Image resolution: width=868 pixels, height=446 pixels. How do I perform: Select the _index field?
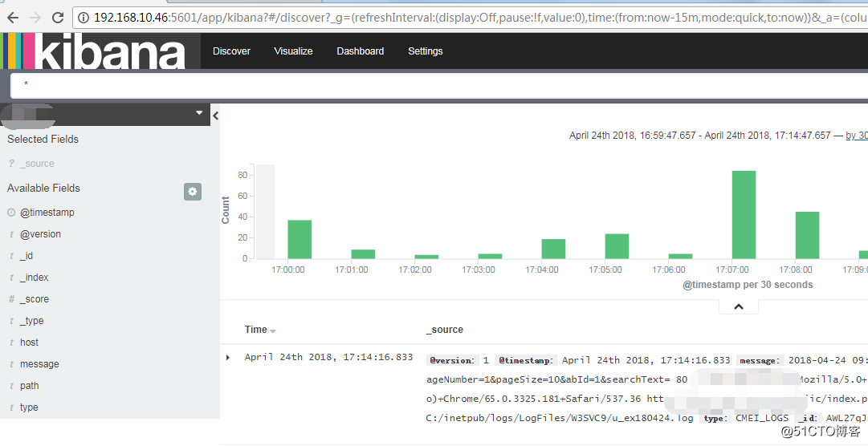[x=35, y=278]
